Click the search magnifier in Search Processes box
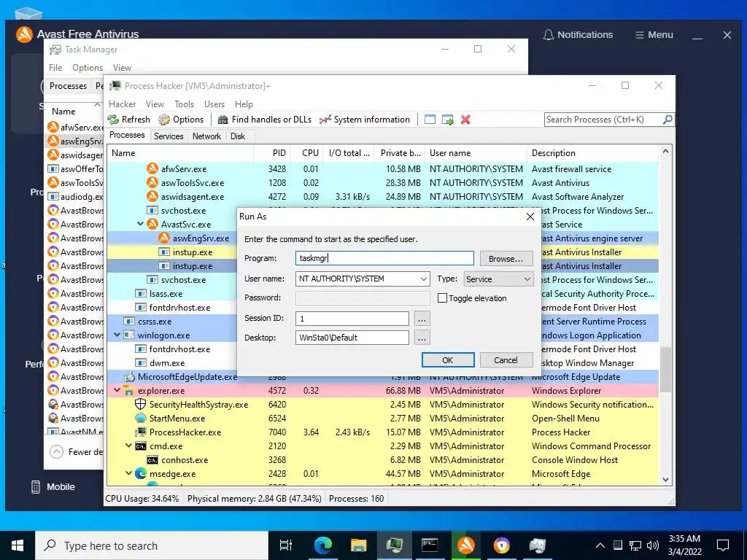The width and height of the screenshot is (747, 560). [x=667, y=120]
